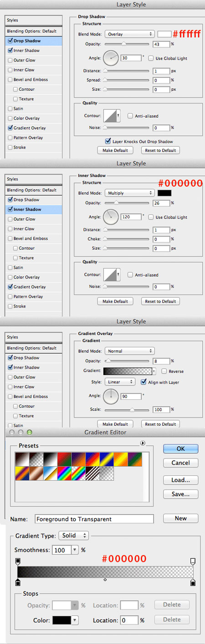
Task: Check Stroke in the Inner Shadow dialog
Action: click(10, 306)
